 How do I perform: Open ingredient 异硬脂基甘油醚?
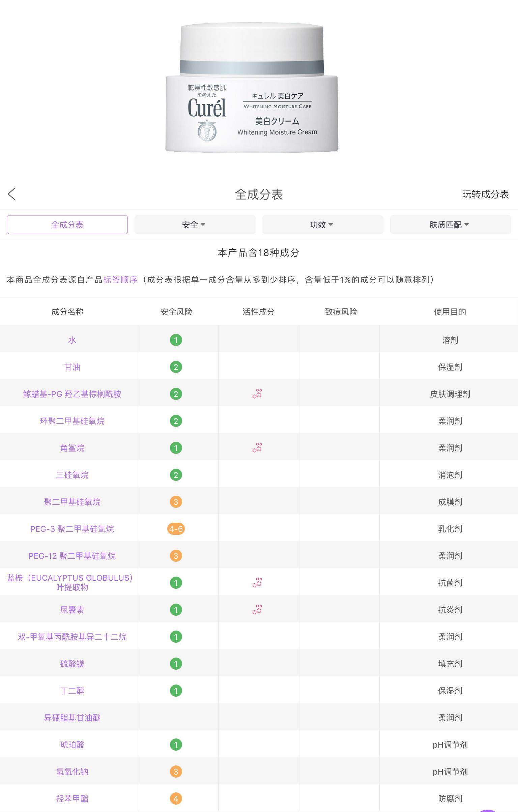[x=72, y=718]
